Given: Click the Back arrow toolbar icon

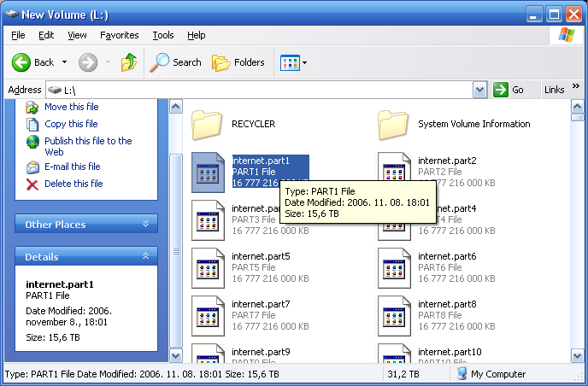Looking at the screenshot, I should (x=21, y=62).
